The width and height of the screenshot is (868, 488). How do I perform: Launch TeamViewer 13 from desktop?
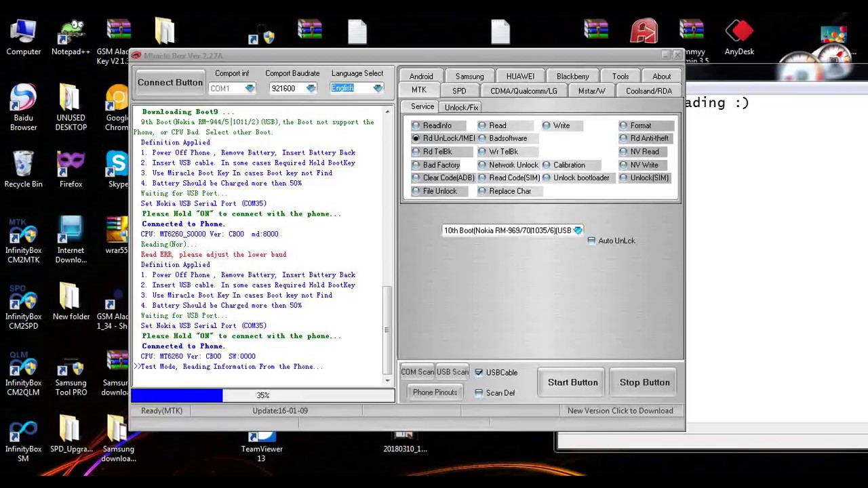click(262, 447)
